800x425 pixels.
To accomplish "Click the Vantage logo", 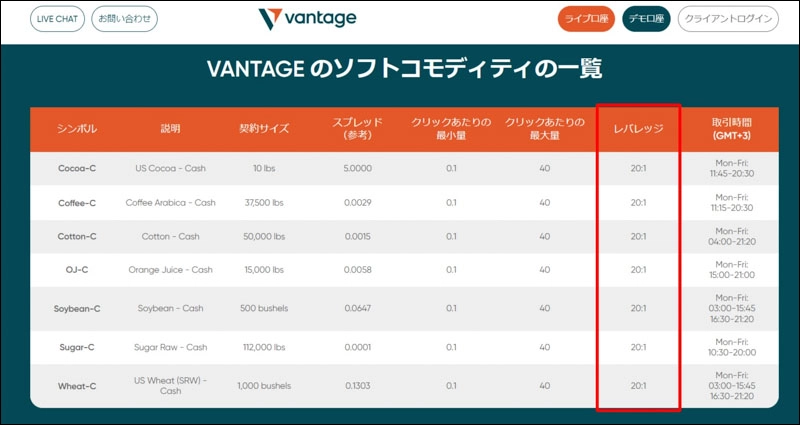I will point(306,19).
